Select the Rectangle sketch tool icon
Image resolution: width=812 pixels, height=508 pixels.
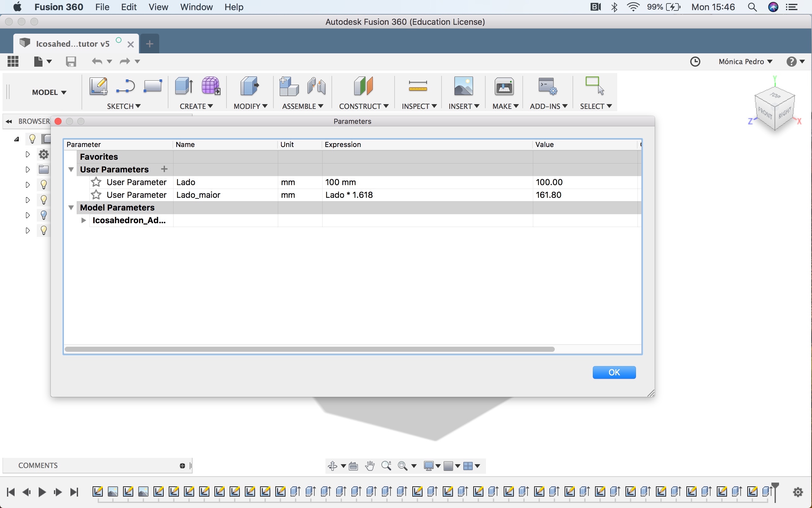153,86
